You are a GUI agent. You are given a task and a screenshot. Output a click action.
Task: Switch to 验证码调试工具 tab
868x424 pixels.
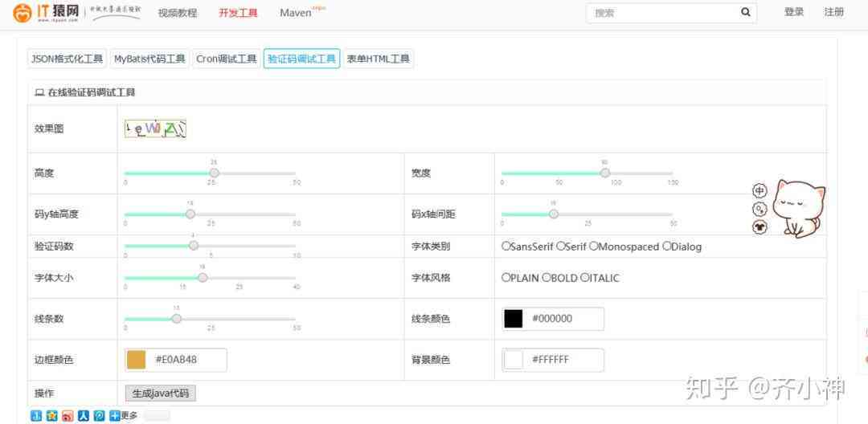coord(301,59)
